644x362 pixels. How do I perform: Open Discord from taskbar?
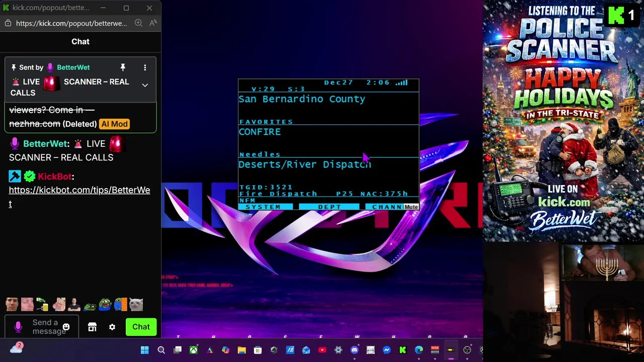click(x=354, y=350)
